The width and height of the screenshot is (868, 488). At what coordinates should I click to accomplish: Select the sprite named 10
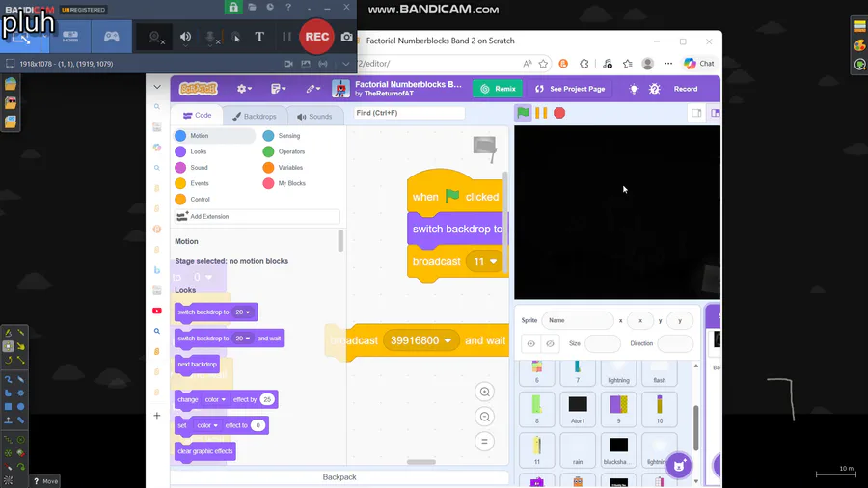pyautogui.click(x=660, y=409)
